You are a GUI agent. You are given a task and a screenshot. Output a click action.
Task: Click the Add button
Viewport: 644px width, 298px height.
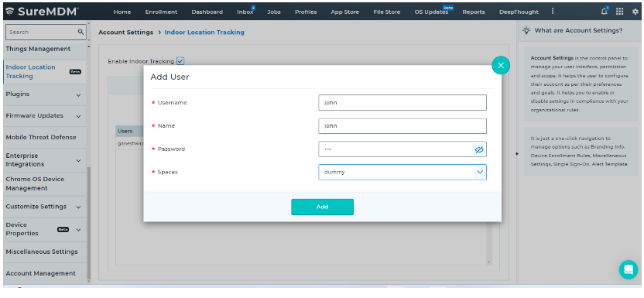pyautogui.click(x=323, y=207)
